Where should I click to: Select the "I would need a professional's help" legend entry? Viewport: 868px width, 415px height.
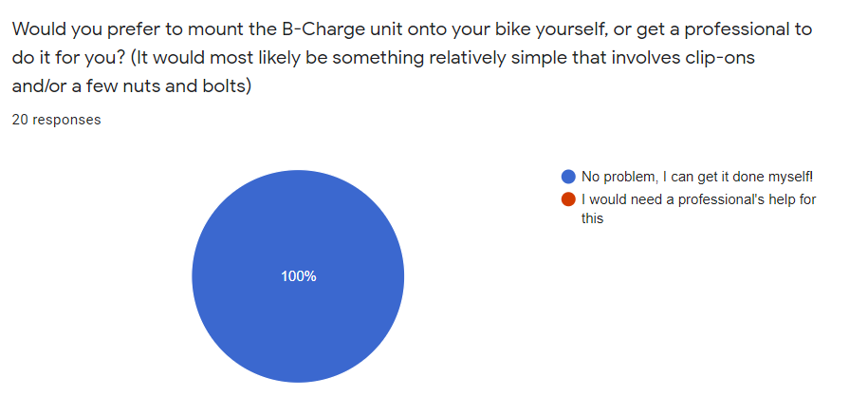click(699, 199)
